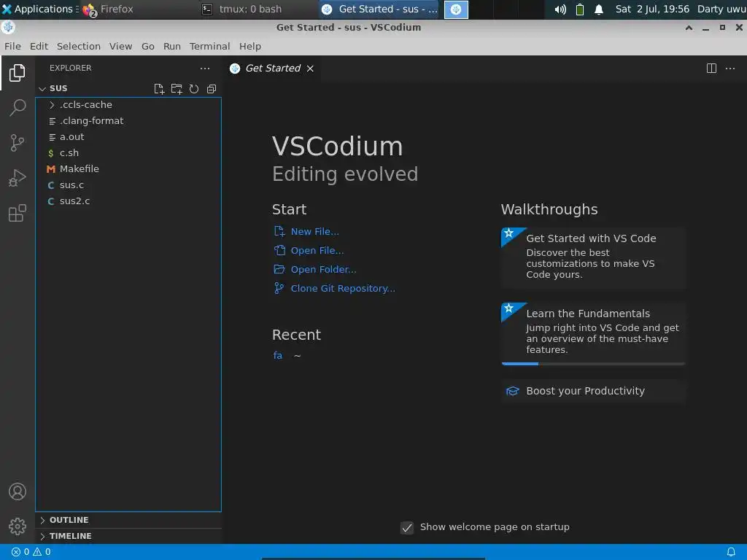Collapse all folders in Explorer
This screenshot has height=560, width=747.
[x=212, y=88]
